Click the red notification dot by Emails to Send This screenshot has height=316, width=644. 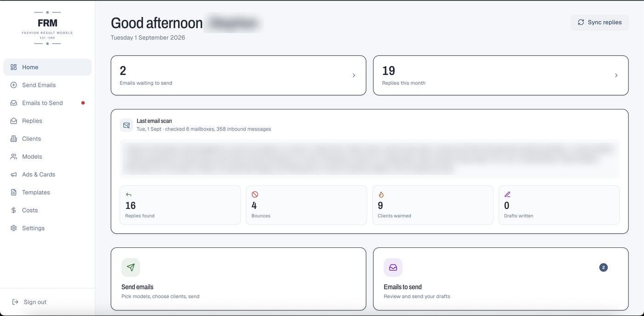pos(83,103)
